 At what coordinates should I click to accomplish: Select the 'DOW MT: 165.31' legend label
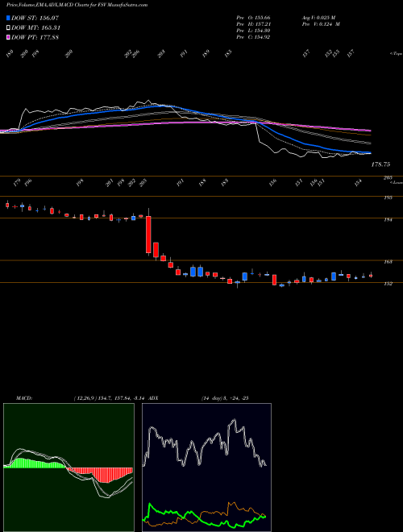tap(35, 27)
